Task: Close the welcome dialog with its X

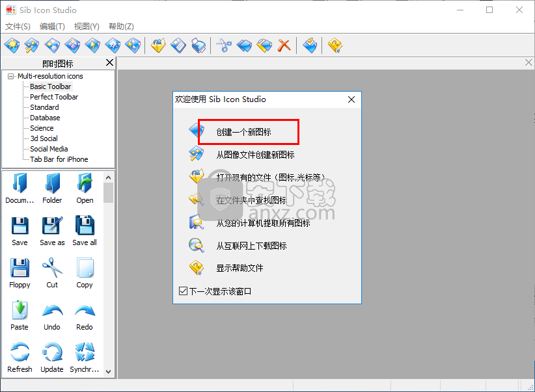Action: click(351, 99)
